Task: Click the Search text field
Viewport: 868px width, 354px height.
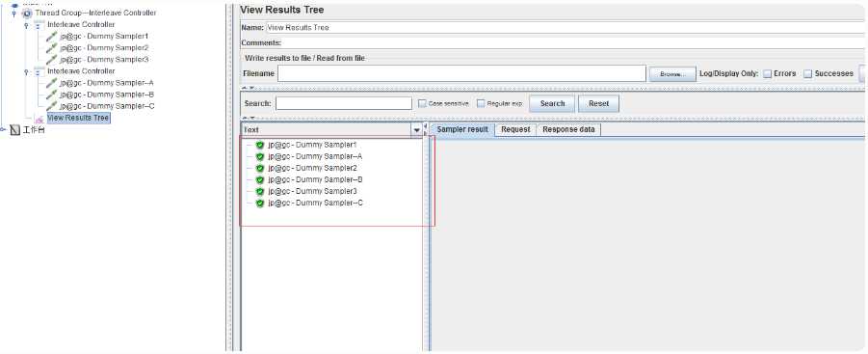Action: (344, 103)
